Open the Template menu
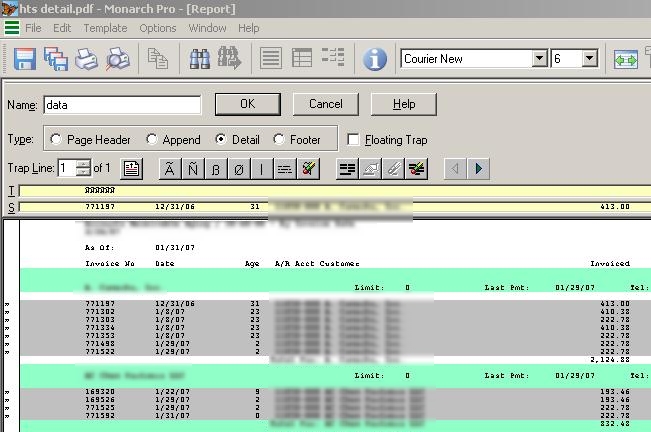Viewport: 651px width, 432px height. pos(105,28)
